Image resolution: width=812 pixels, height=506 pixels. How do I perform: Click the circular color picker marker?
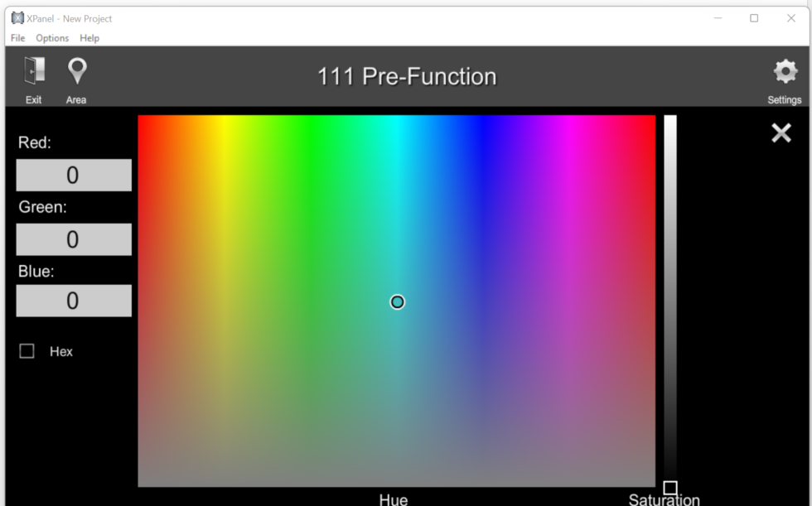pos(397,302)
